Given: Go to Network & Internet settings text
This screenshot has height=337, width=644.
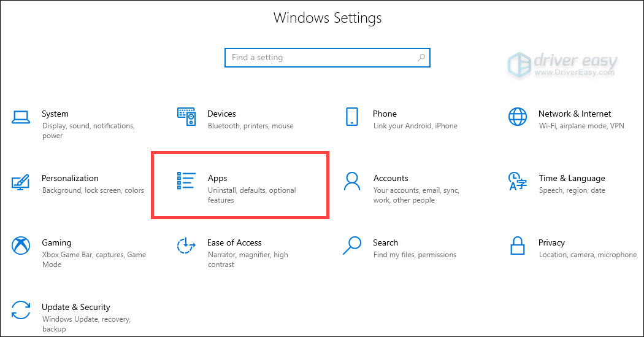Looking at the screenshot, I should click(575, 114).
